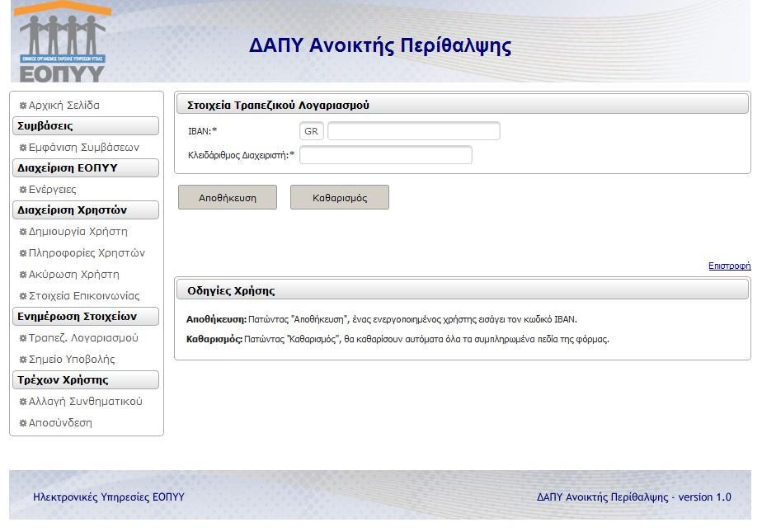Click the version 1.0 footer text
This screenshot has height=532, width=762.
(704, 497)
